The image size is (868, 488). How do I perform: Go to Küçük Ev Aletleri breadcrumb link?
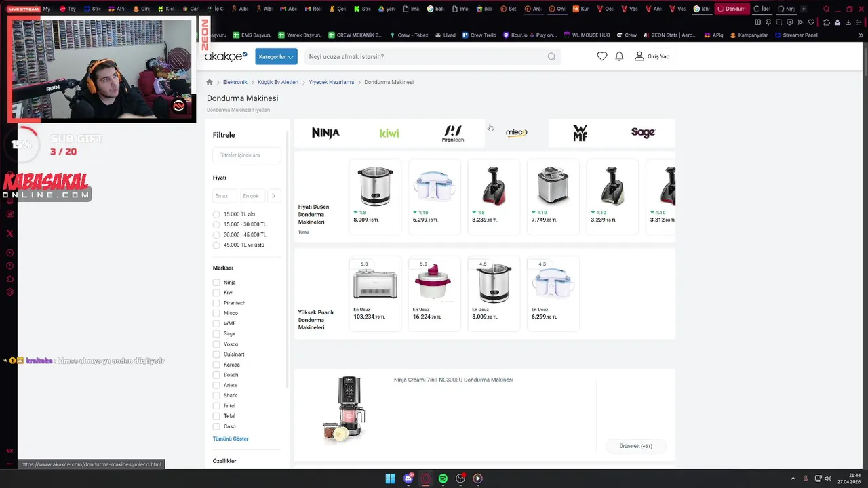click(x=278, y=82)
